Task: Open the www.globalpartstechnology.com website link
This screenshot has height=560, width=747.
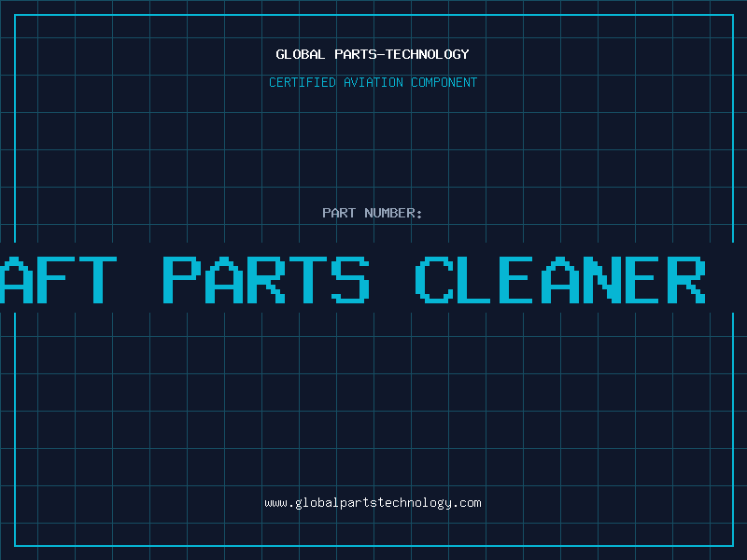Action: (373, 503)
